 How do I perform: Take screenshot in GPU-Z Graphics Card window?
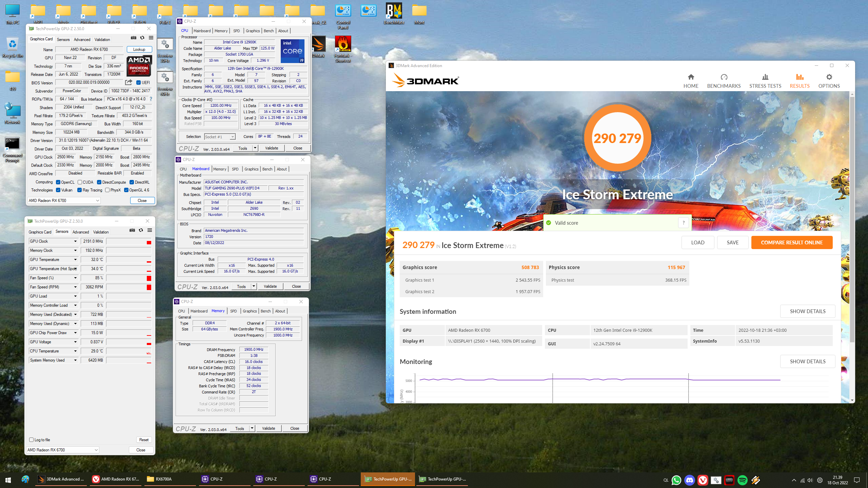point(134,38)
